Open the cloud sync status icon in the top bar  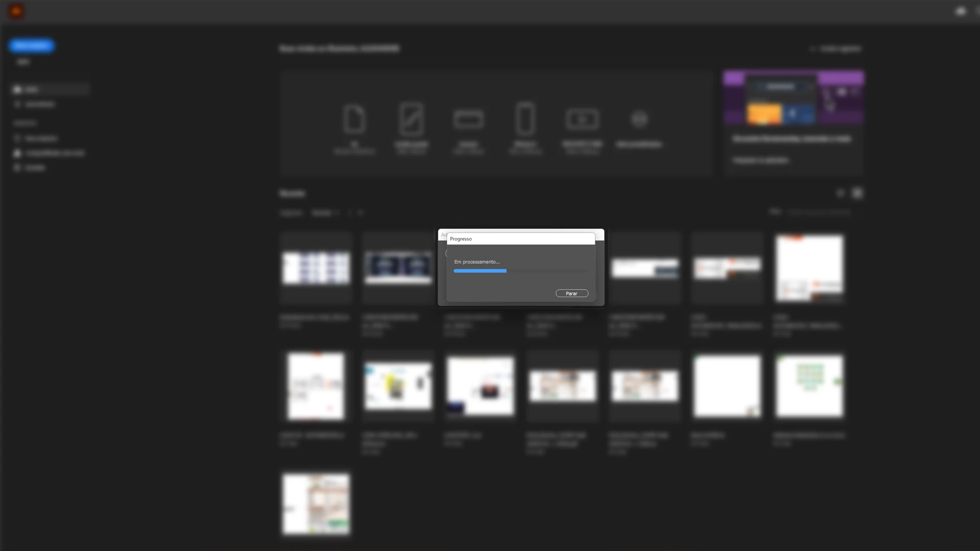(x=961, y=11)
